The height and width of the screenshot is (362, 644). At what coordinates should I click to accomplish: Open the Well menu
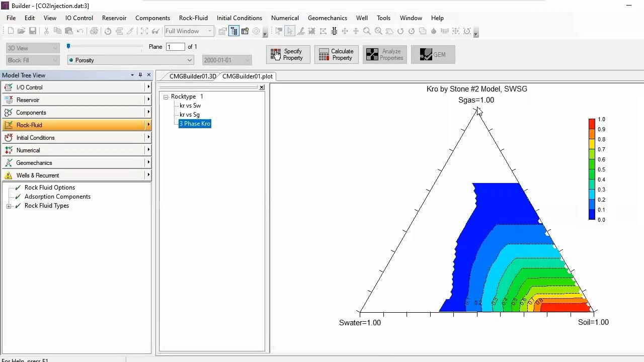[362, 18]
